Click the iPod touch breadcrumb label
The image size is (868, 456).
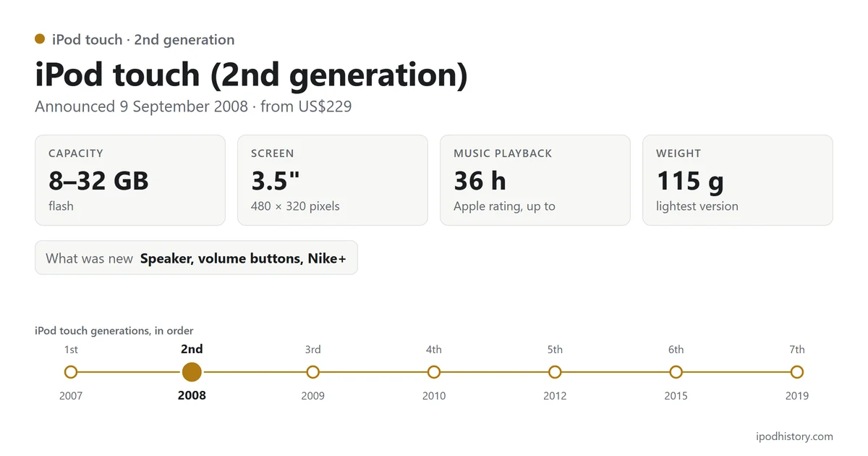tap(143, 40)
